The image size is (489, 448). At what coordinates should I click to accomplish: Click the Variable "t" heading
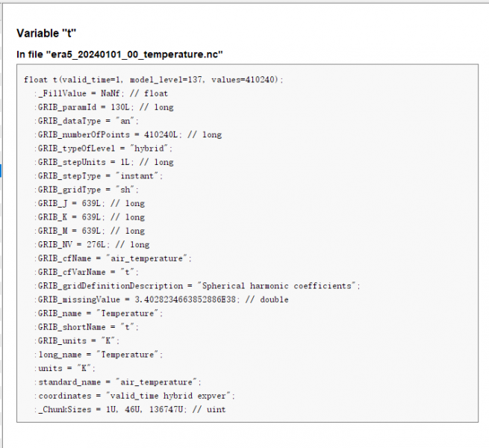coord(47,34)
